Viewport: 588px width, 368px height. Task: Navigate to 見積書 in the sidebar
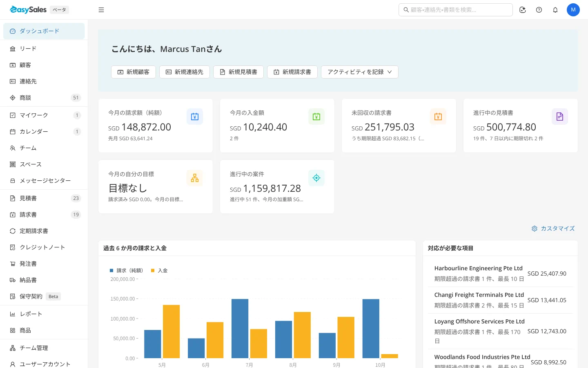pyautogui.click(x=44, y=198)
